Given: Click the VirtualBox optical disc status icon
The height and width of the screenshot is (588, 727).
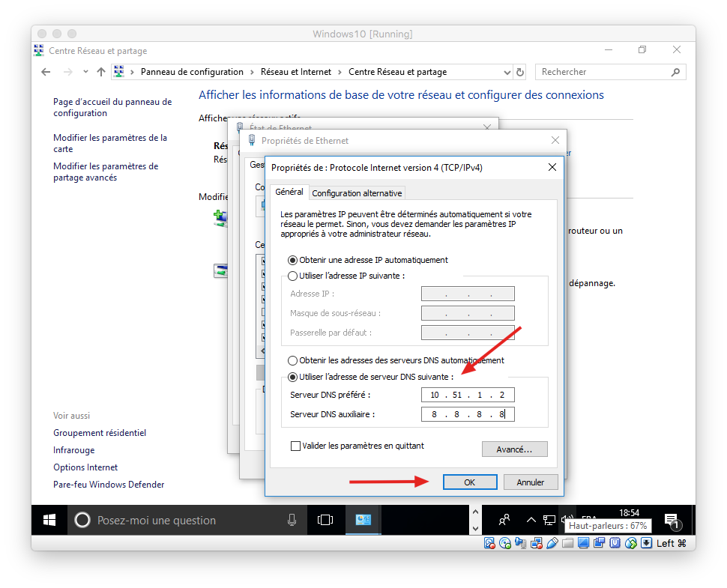Looking at the screenshot, I should (x=505, y=543).
